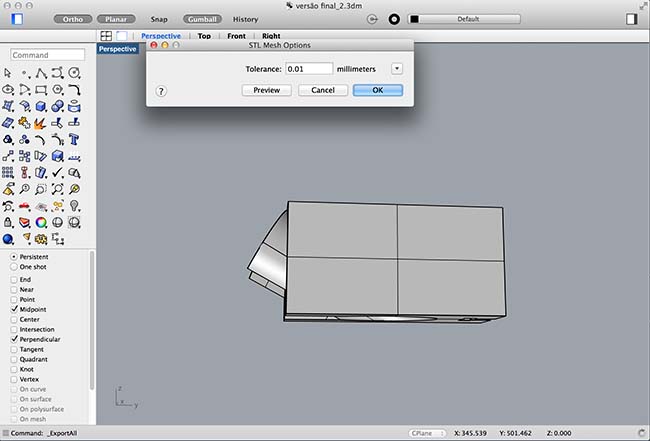This screenshot has height=441, width=650.
Task: Toggle Snap option
Action: [x=159, y=19]
